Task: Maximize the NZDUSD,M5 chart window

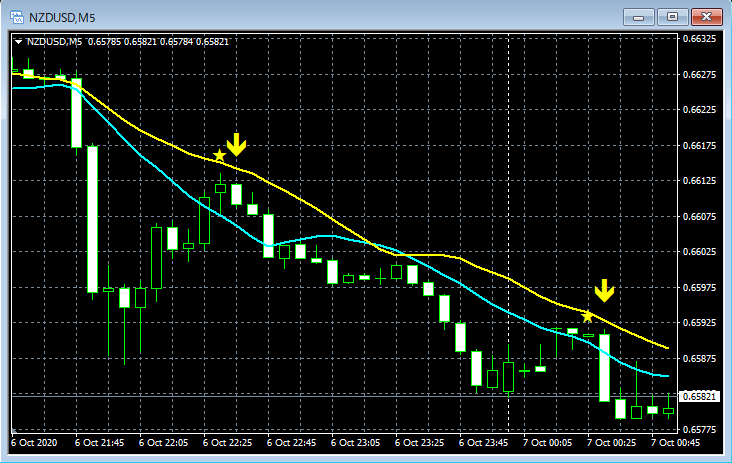Action: point(672,17)
